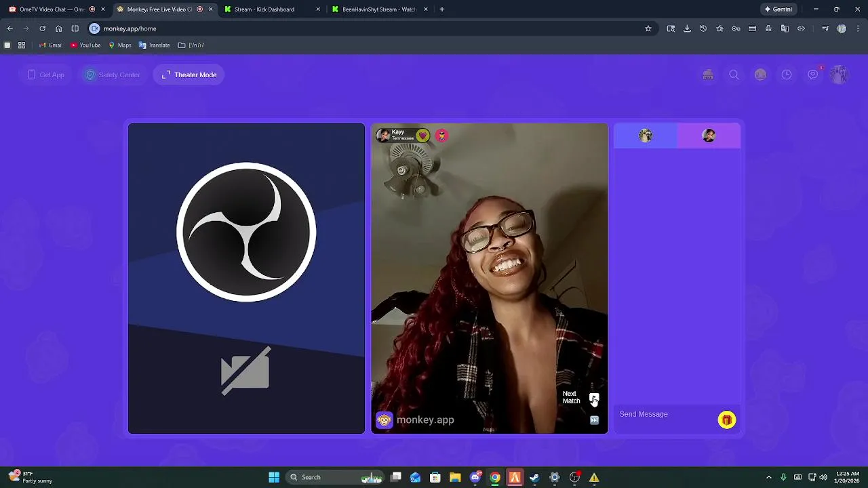
Task: Open the bookmarks folder after Translate
Action: click(191, 45)
